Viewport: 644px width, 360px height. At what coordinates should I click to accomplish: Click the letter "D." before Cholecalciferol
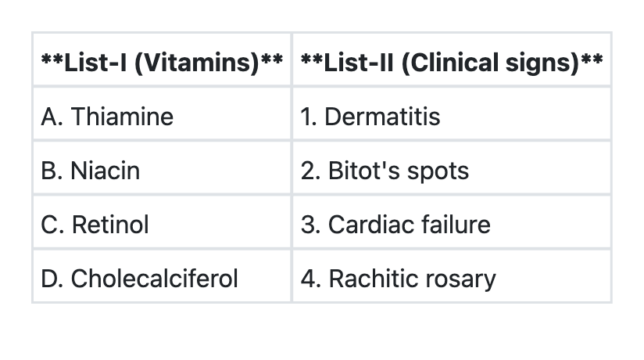pyautogui.click(x=52, y=278)
